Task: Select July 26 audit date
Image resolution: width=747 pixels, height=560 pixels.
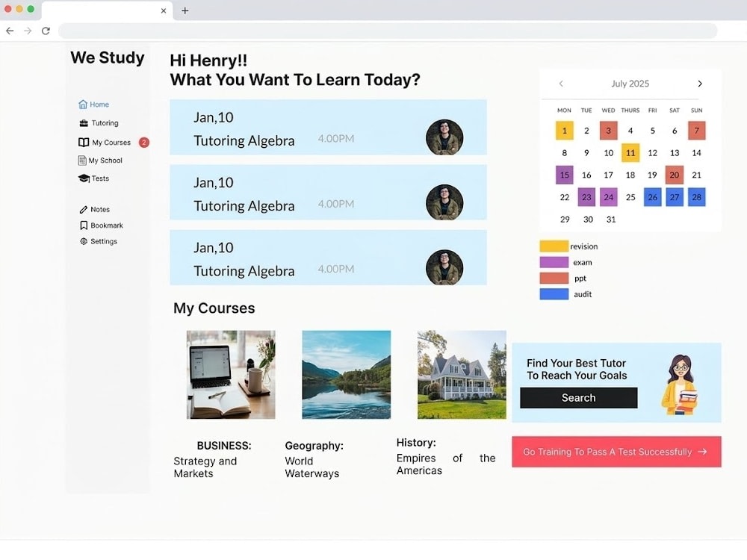Action: point(652,197)
